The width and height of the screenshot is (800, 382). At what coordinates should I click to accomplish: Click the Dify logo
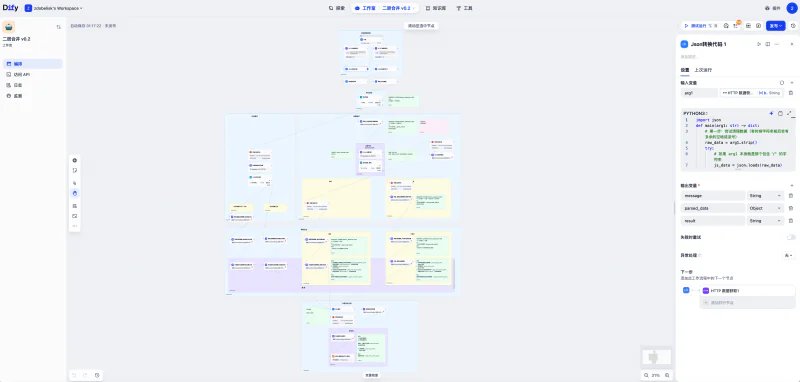[x=10, y=8]
